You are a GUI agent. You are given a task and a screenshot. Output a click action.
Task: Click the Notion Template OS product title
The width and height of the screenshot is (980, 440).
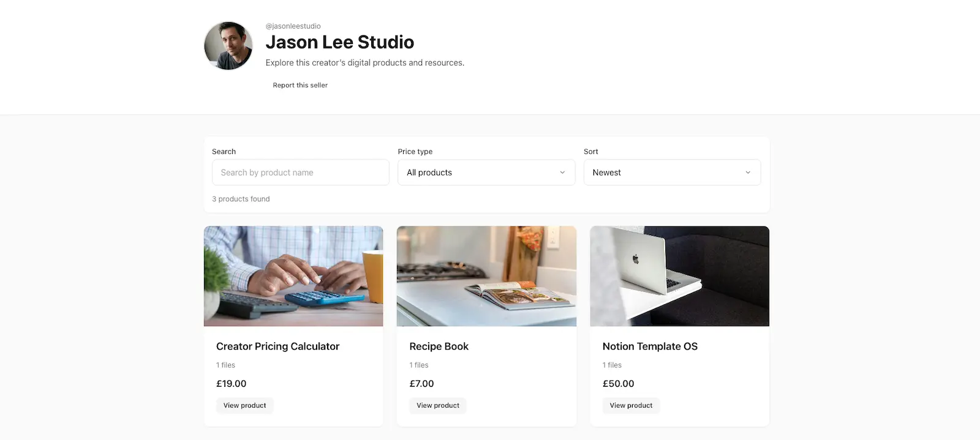(650, 346)
